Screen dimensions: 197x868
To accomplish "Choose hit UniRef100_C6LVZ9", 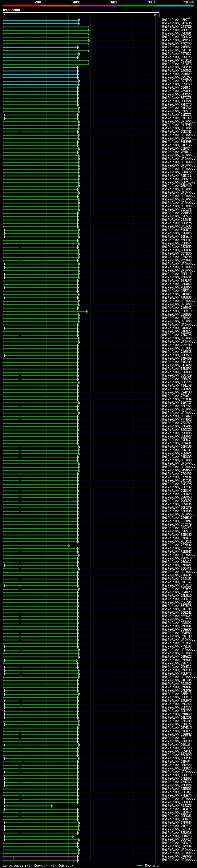I will pyautogui.click(x=177, y=355).
